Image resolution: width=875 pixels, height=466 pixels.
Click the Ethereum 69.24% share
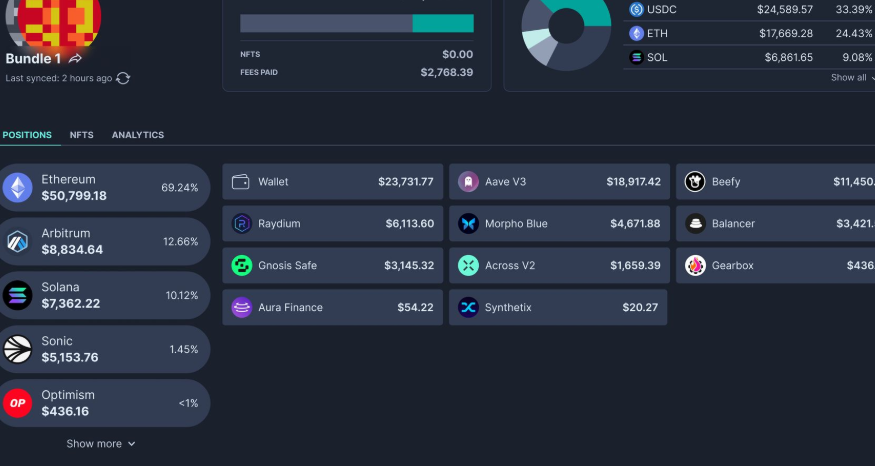(x=180, y=188)
